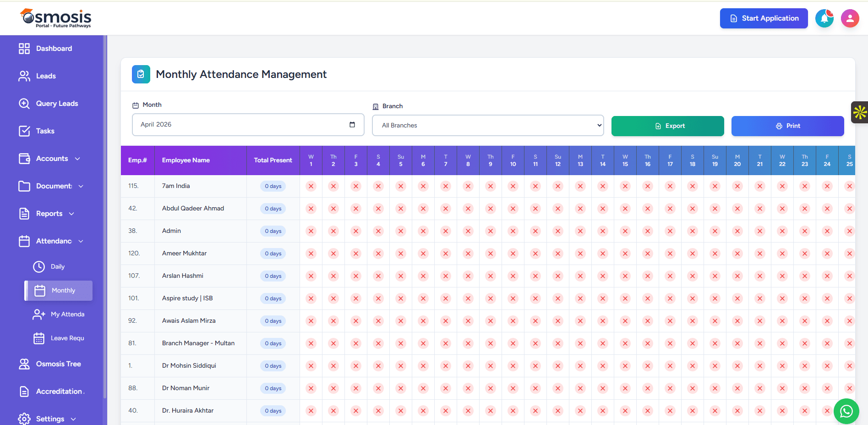Click the calendar icon in the Month field

pyautogui.click(x=352, y=124)
